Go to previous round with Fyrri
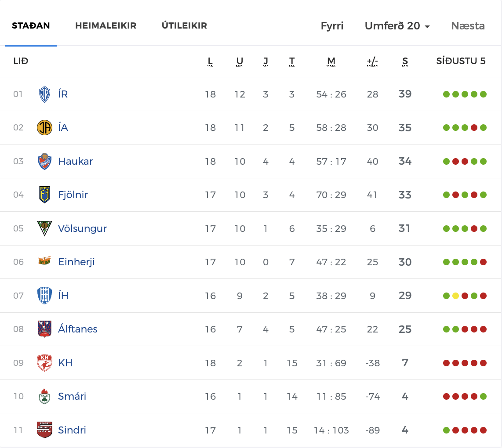Image resolution: width=502 pixels, height=448 pixels. click(x=332, y=26)
